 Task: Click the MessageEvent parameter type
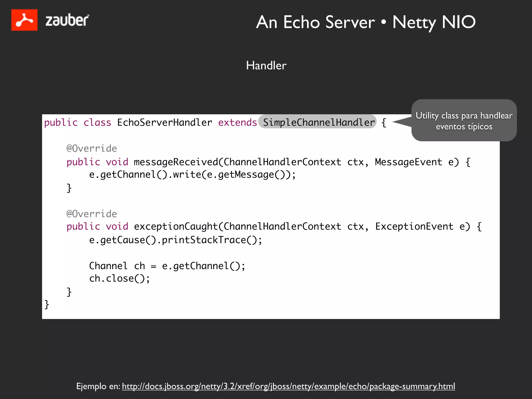click(x=408, y=162)
